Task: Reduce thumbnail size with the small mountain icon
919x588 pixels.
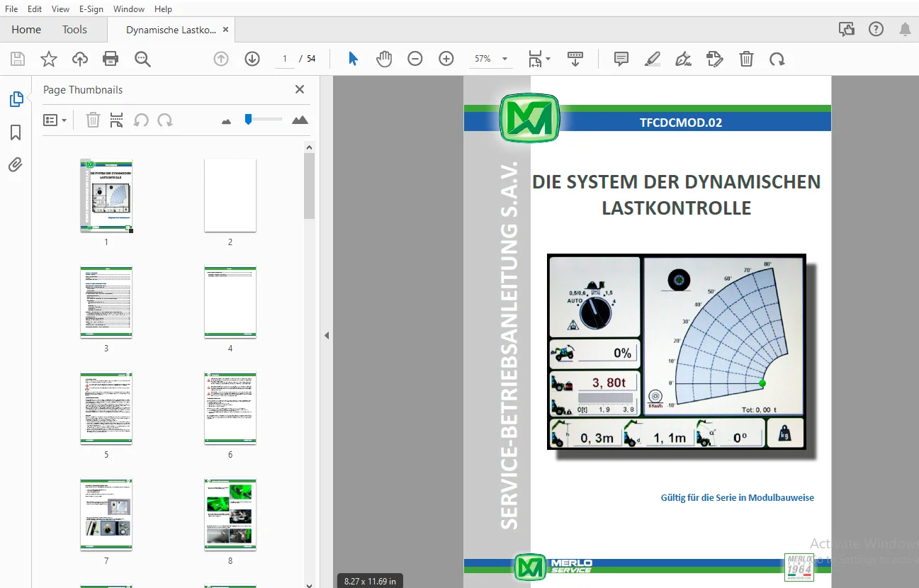Action: tap(227, 121)
